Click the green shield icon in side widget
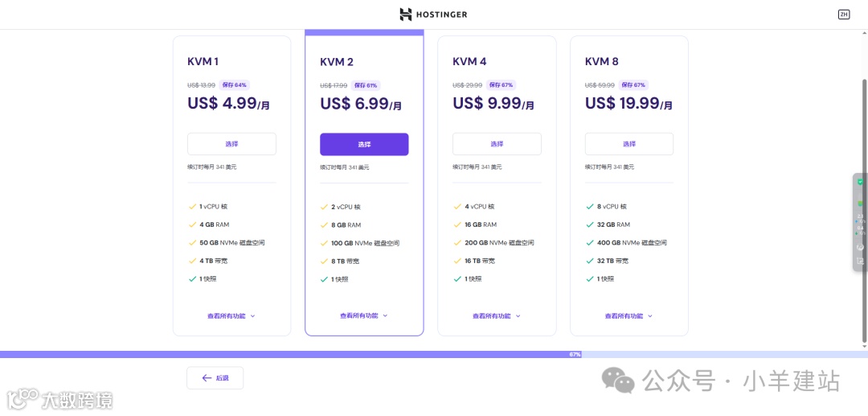 pyautogui.click(x=860, y=182)
